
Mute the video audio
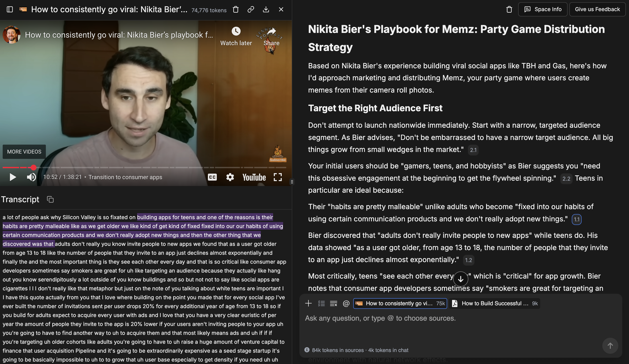pyautogui.click(x=31, y=177)
